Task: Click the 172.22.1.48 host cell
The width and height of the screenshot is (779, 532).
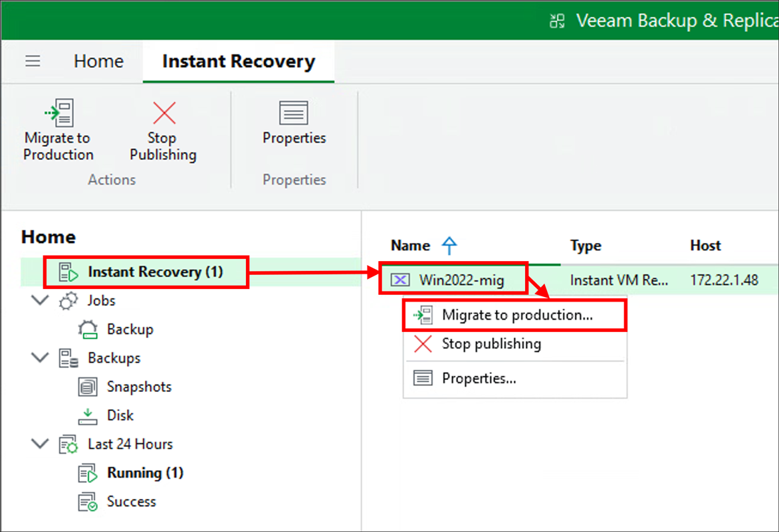Action: [x=724, y=280]
